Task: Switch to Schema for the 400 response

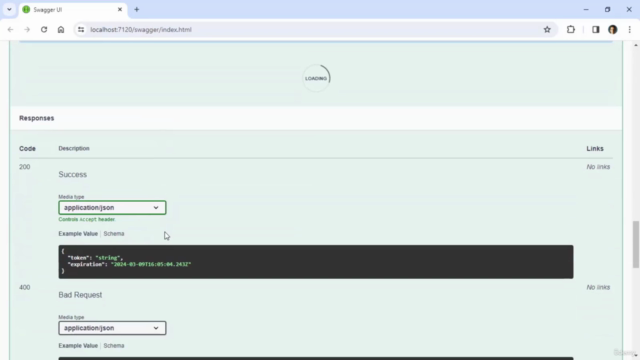Action: tap(114, 345)
